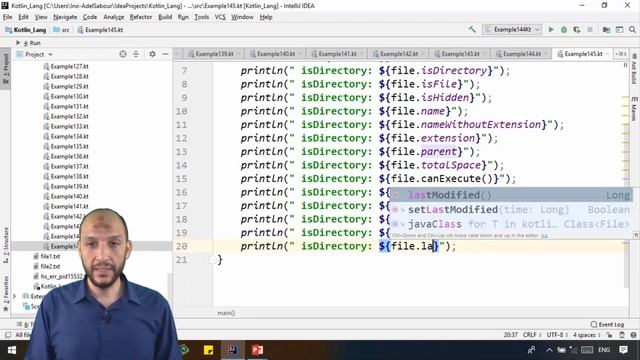This screenshot has width=640, height=360.
Task: Start debugging with the bug icon
Action: click(564, 29)
